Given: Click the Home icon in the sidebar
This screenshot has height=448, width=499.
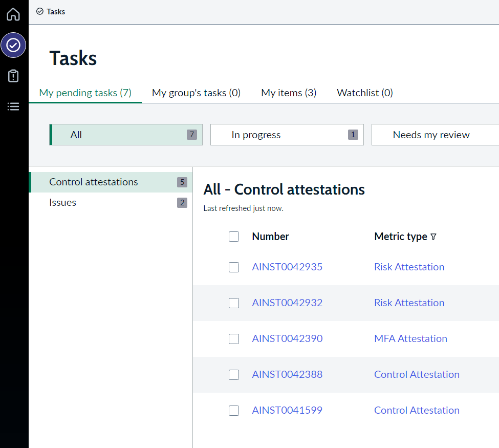Looking at the screenshot, I should 13,14.
